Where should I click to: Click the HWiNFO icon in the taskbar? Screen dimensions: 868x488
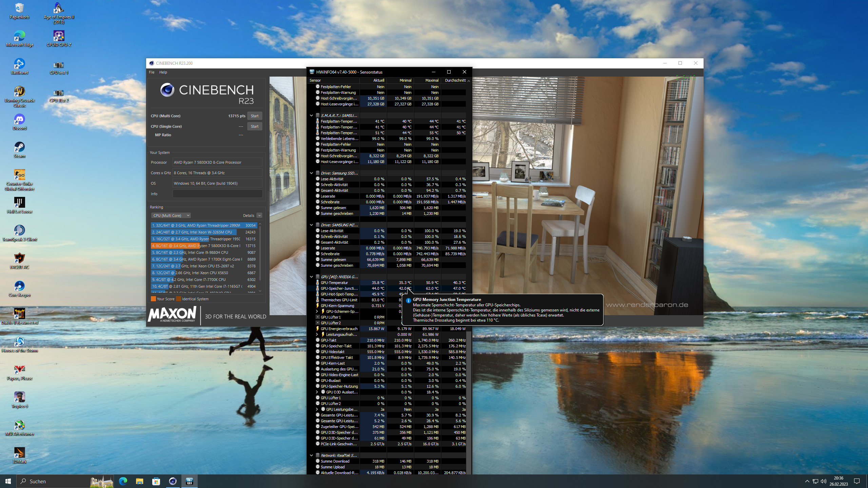pos(189,481)
